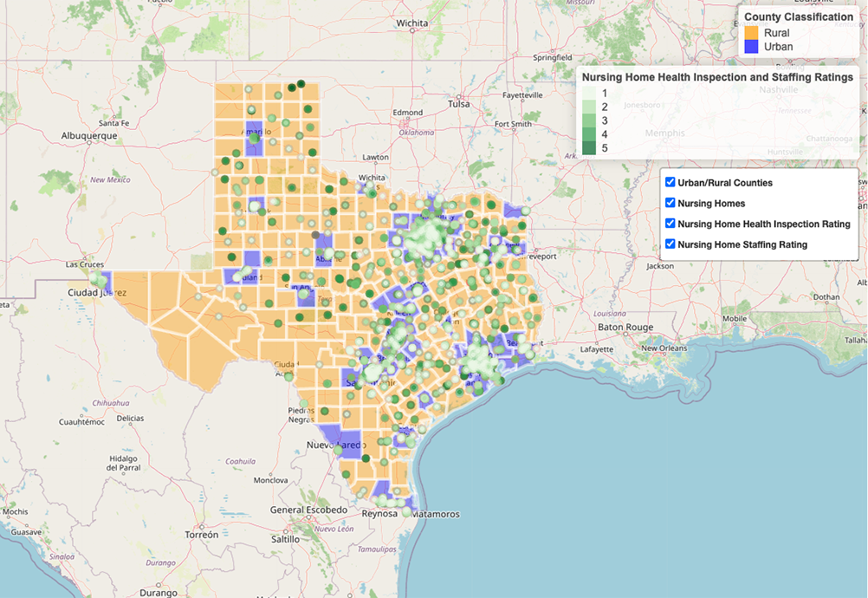Toggle the Nursing Homes layer checkbox
The image size is (868, 598).
[670, 203]
